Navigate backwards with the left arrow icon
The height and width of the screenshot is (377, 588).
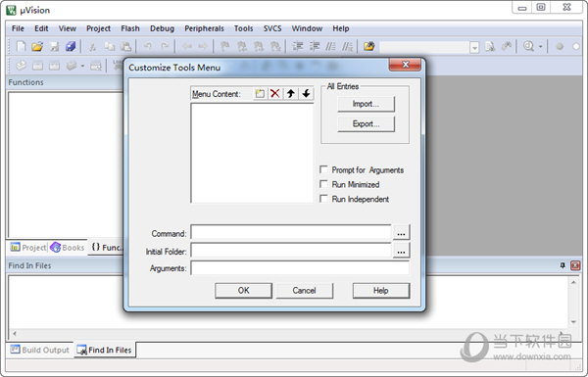187,46
